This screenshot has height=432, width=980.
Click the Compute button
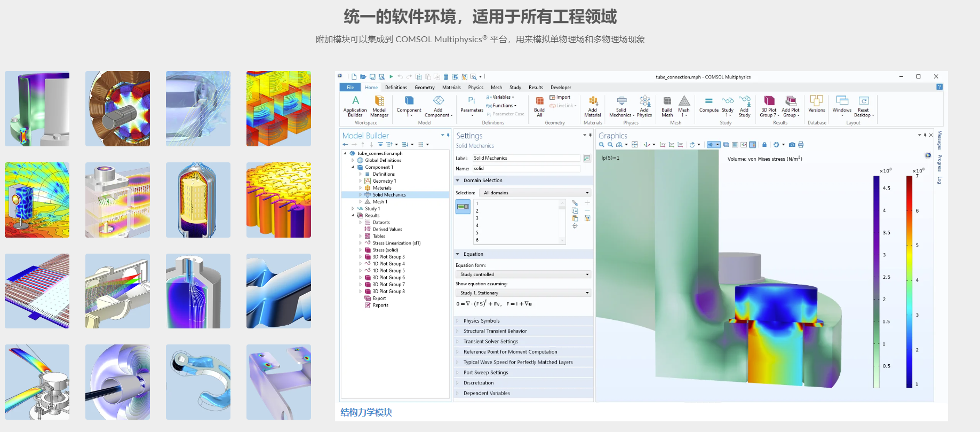pyautogui.click(x=709, y=104)
